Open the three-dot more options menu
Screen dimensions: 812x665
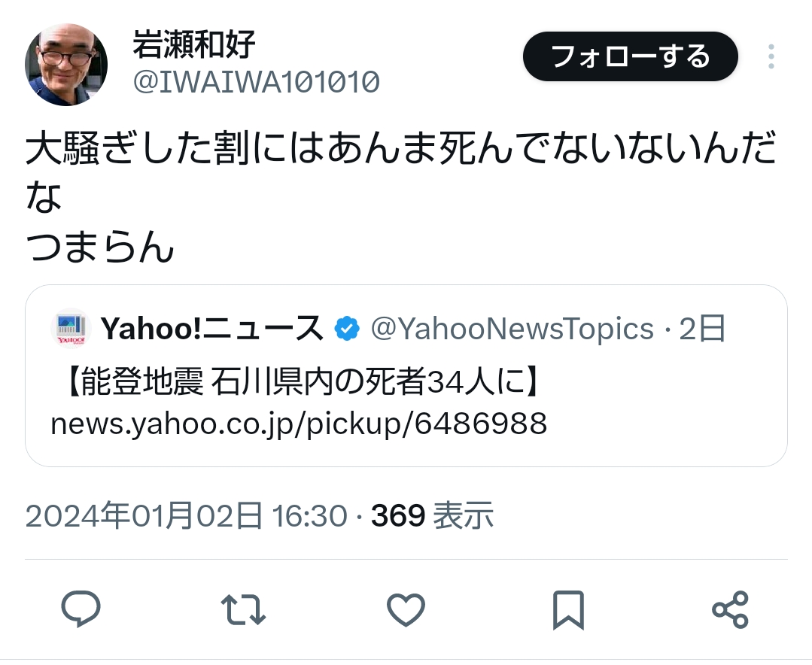771,56
